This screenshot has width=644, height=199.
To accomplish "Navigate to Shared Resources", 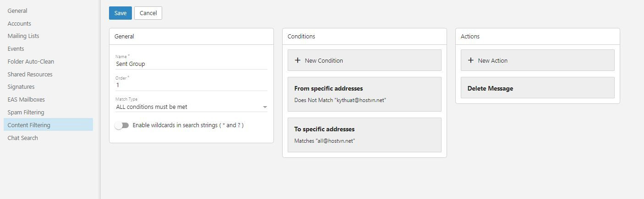I will pos(30,74).
